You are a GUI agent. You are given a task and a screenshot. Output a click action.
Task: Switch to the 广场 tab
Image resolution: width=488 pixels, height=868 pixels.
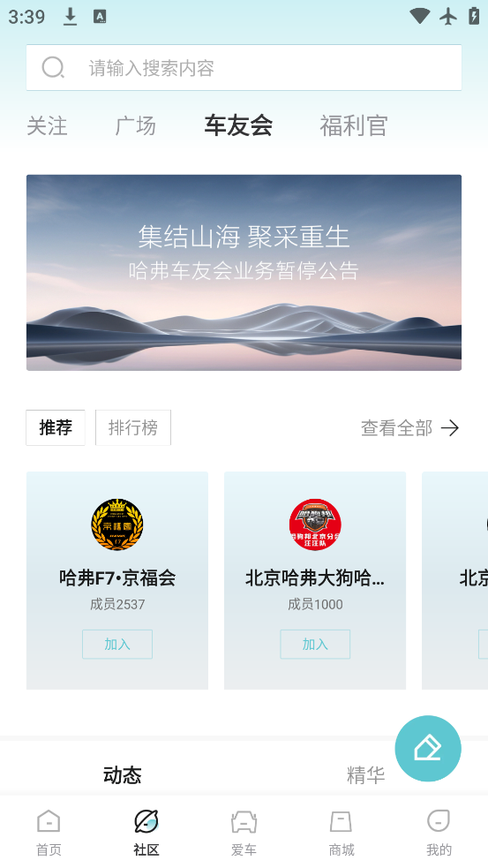(136, 126)
